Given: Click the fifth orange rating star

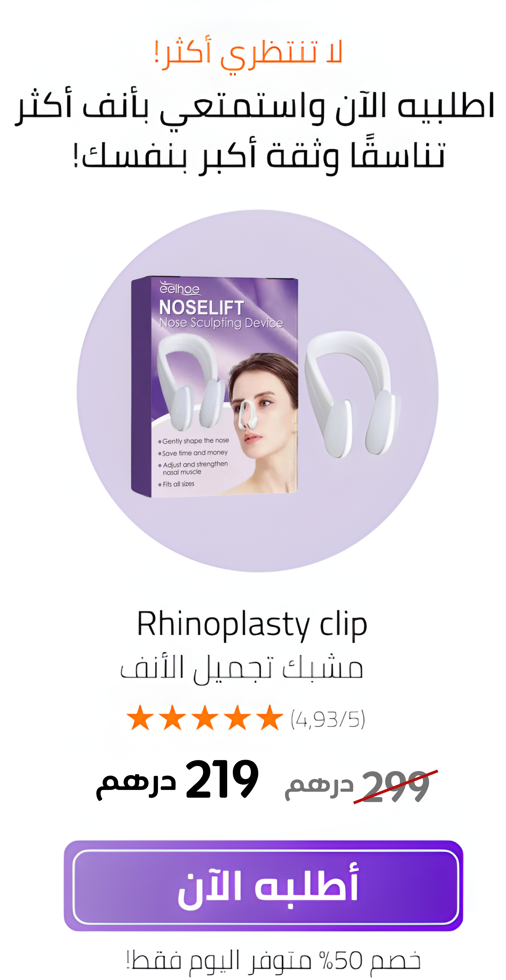Looking at the screenshot, I should click(x=270, y=718).
